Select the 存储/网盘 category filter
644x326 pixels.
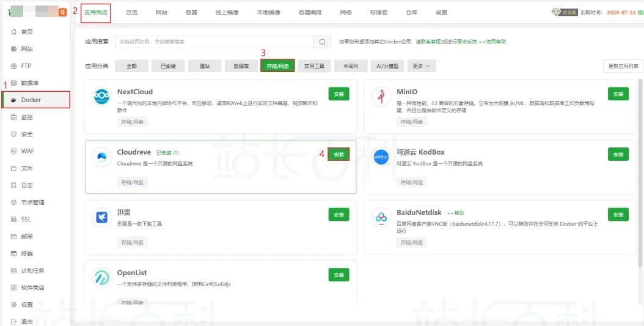point(278,66)
